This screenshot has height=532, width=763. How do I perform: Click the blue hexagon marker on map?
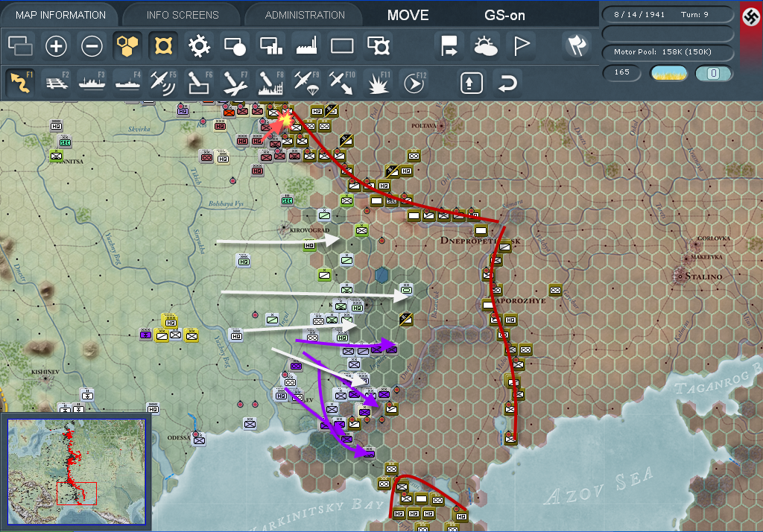click(382, 275)
